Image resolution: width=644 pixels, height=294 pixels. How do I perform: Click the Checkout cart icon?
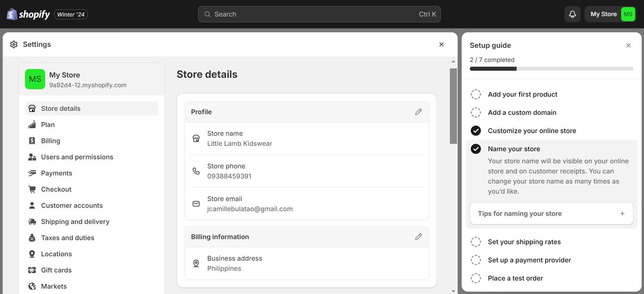click(x=32, y=189)
